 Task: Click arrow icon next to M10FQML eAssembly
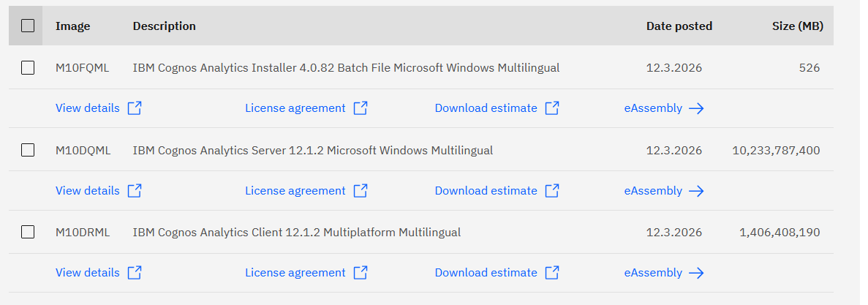click(696, 108)
